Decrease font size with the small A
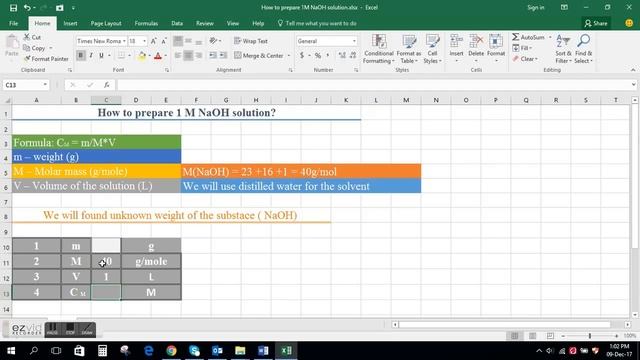Screen dimensions: 640x360 pyautogui.click(x=164, y=41)
